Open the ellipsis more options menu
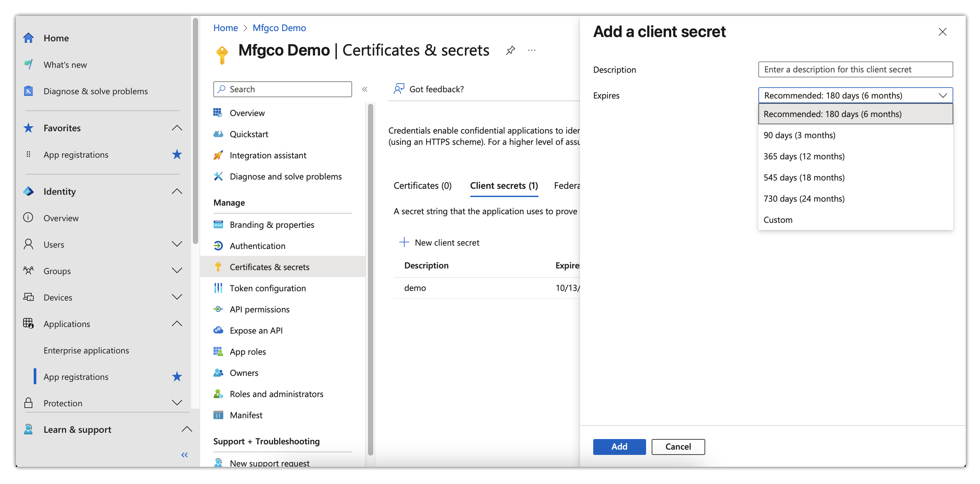Screen dimensions: 980x484 tap(531, 50)
